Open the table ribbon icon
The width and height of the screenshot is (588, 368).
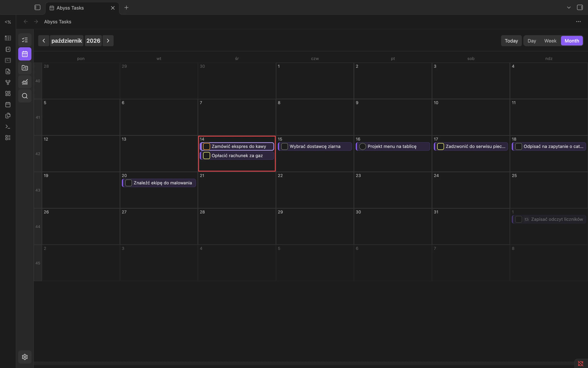pyautogui.click(x=8, y=38)
